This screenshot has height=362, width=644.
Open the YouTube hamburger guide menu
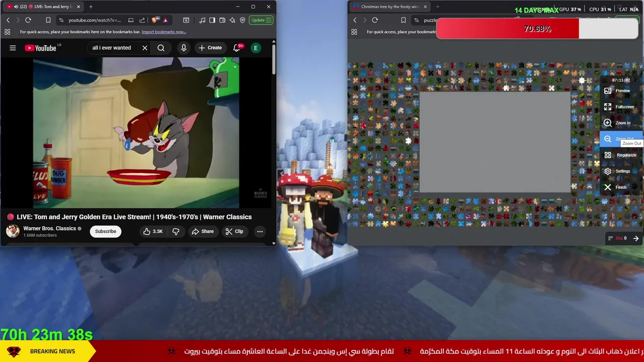pyautogui.click(x=13, y=48)
